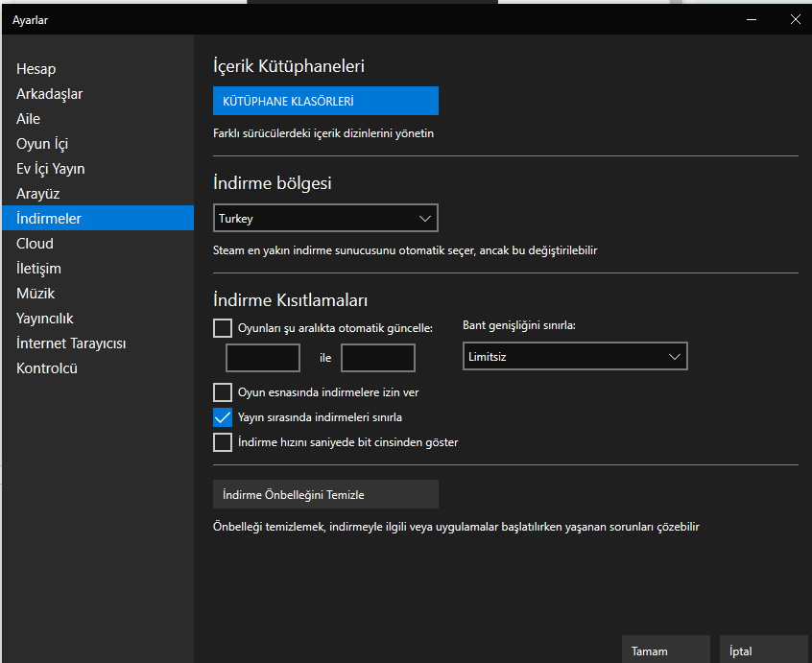Open Ev İçi Yayın settings
Viewport: 812px width, 663px height.
51,169
